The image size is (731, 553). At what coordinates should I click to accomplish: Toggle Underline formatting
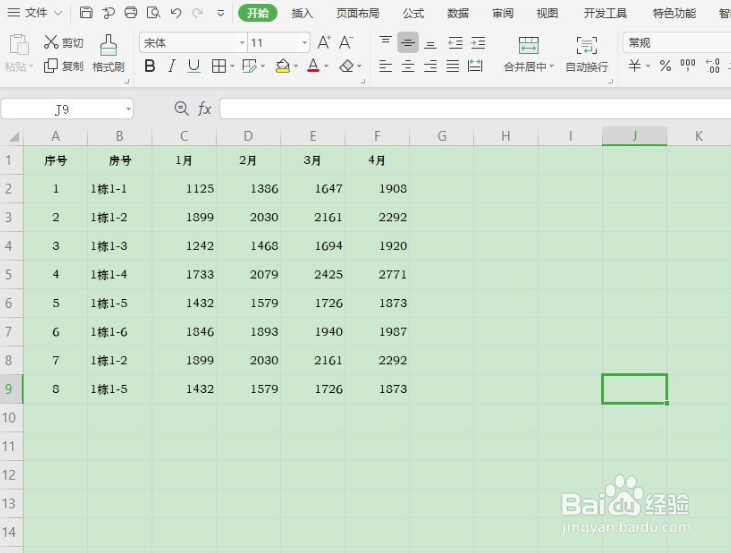click(194, 66)
